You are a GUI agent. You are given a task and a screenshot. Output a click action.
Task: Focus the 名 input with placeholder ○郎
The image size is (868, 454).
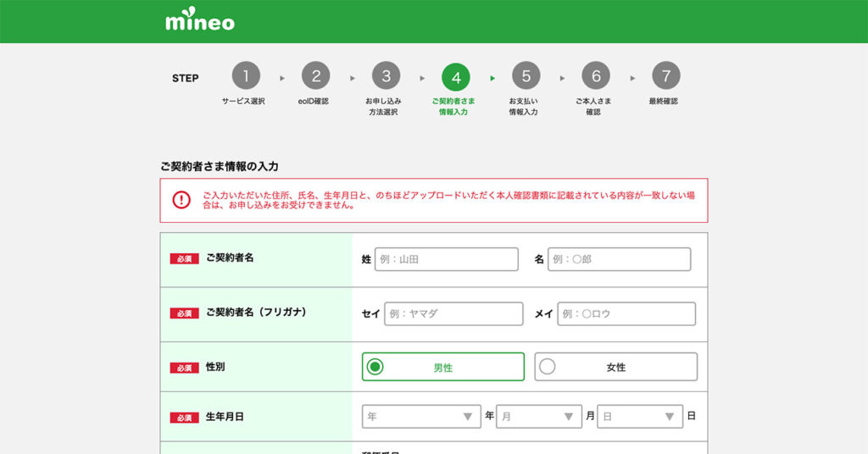[x=620, y=259]
